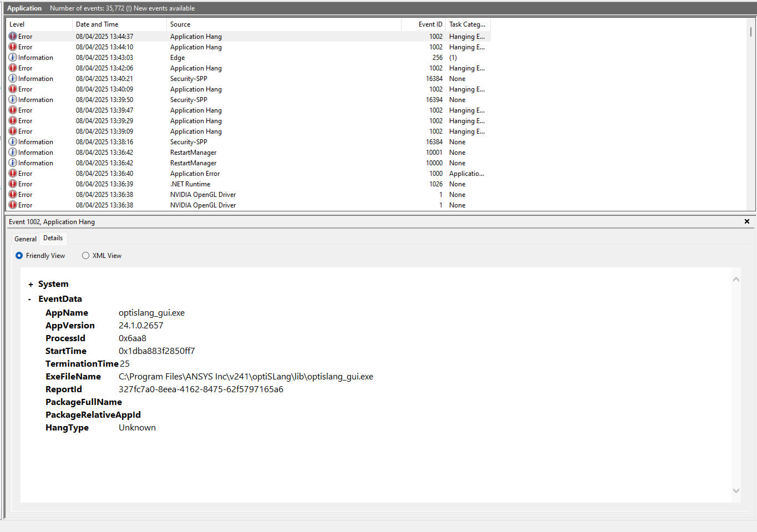Sort events by the Task Category column
Image resolution: width=757 pixels, height=532 pixels.
(468, 24)
